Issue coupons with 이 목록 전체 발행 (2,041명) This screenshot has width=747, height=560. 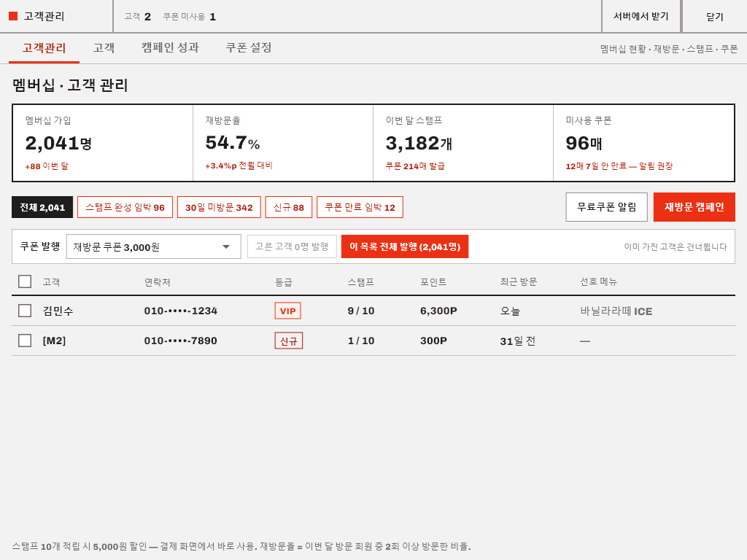[x=405, y=246]
